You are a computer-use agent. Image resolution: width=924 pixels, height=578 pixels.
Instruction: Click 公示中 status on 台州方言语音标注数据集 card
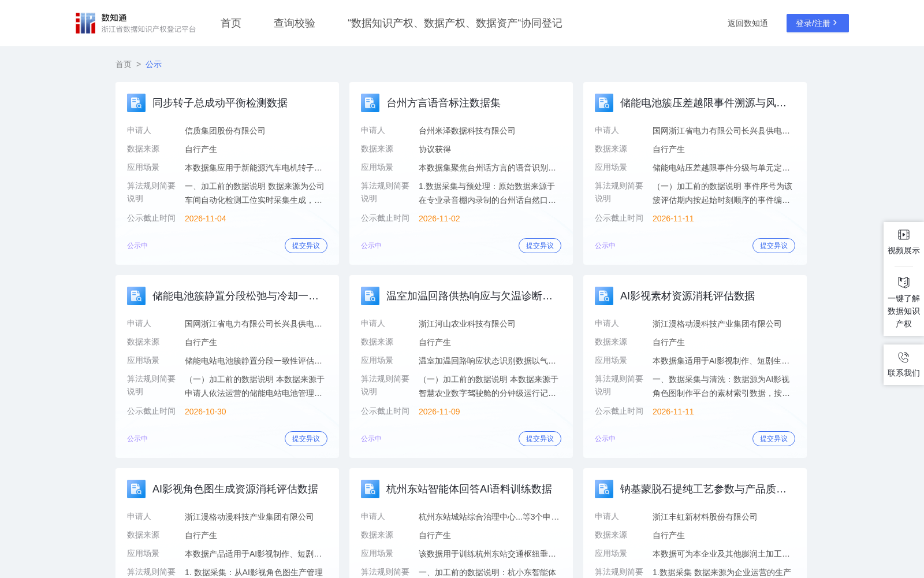click(x=371, y=246)
